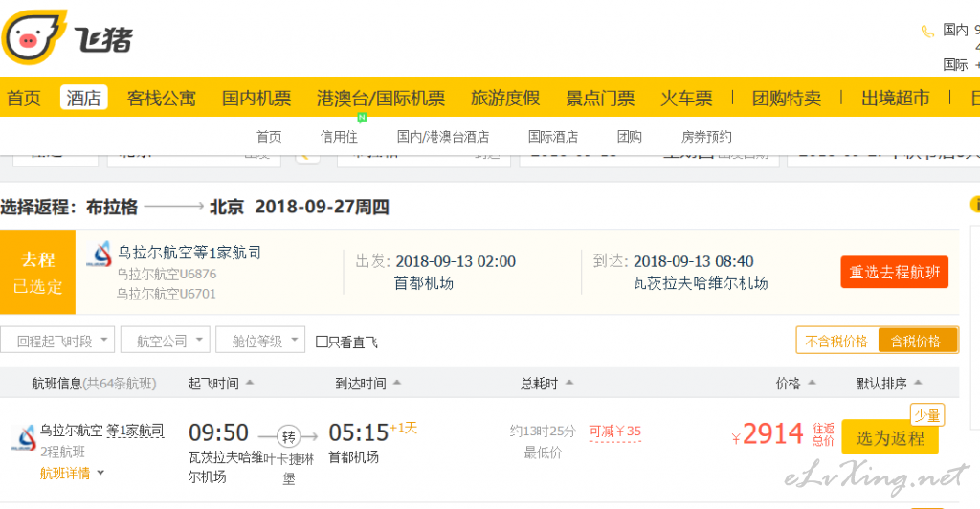Sort by 默认排序 arrow
This screenshot has width=980, height=509.
coord(918,382)
